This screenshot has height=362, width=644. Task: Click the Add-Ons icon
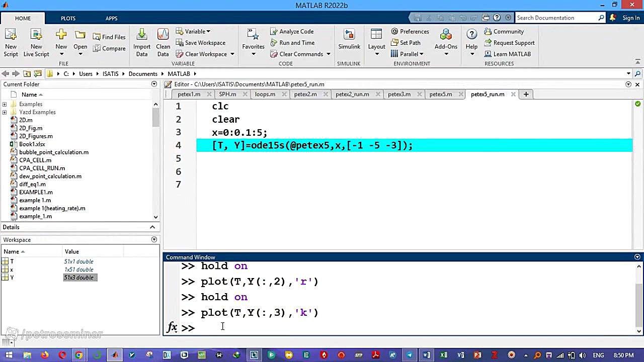[446, 35]
